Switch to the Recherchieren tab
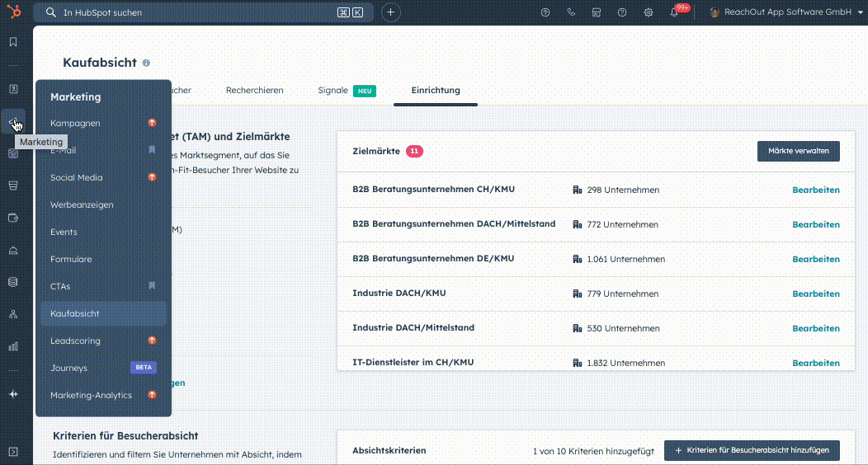Image resolution: width=868 pixels, height=465 pixels. [254, 91]
